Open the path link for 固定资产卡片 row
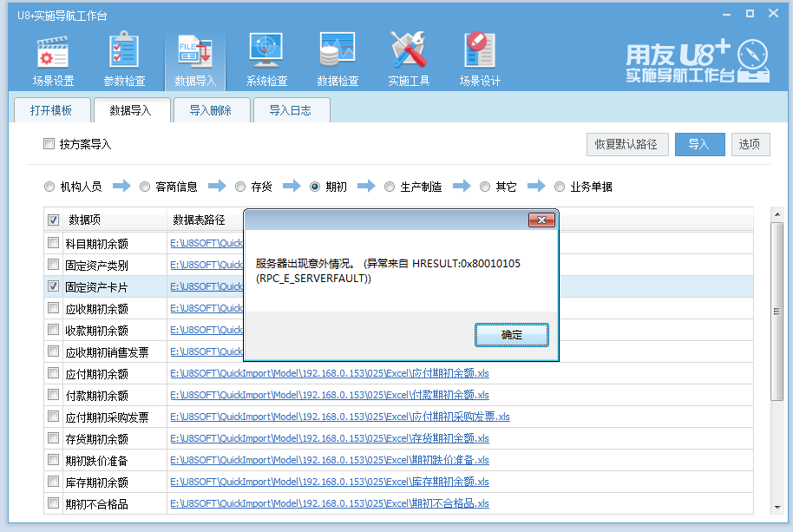The image size is (793, 532). pos(206,286)
